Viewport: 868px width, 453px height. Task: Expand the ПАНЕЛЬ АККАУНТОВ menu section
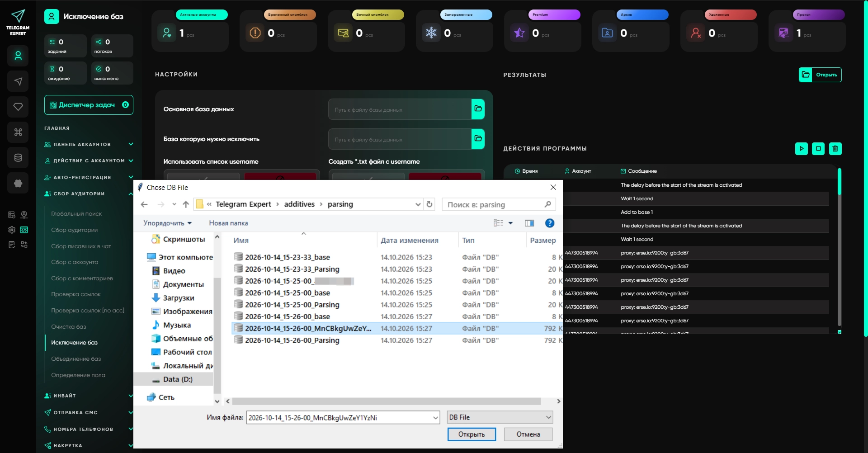[x=89, y=144]
